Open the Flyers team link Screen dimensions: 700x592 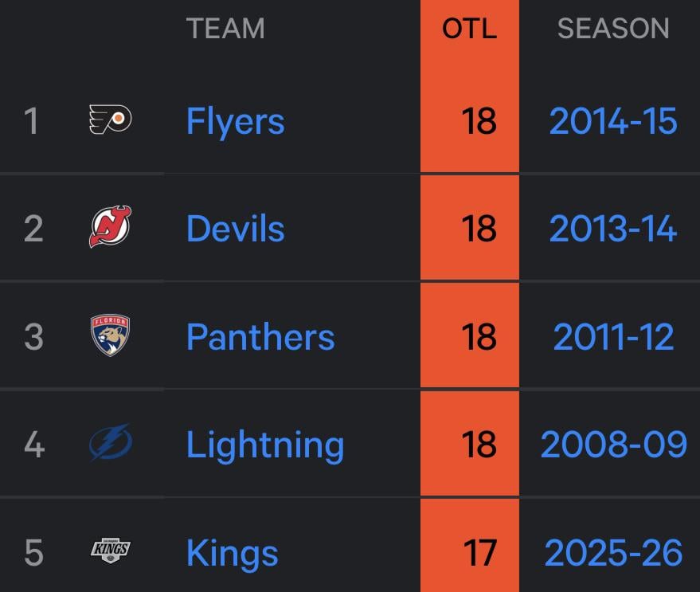point(235,121)
